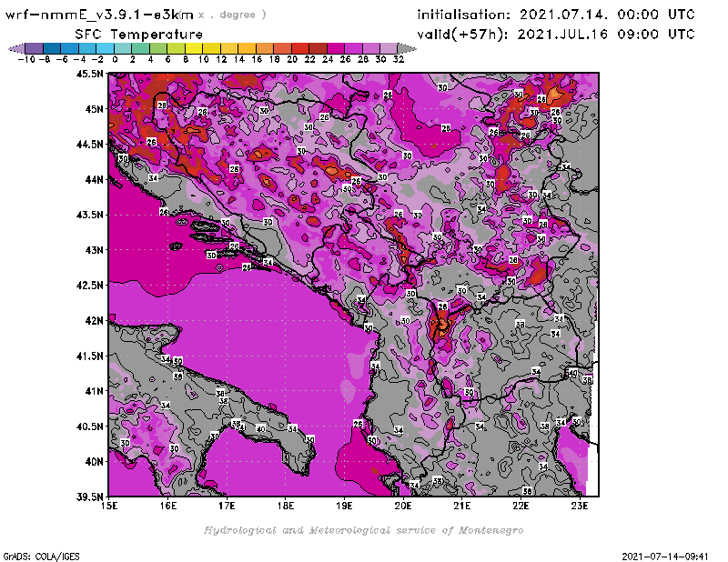Click the '45N' latitude label
The height and width of the screenshot is (562, 728).
[94, 108]
